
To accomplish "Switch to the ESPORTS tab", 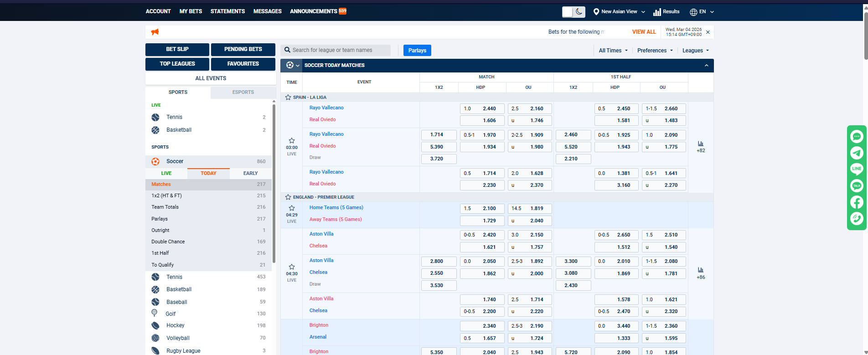I will pyautogui.click(x=243, y=92).
